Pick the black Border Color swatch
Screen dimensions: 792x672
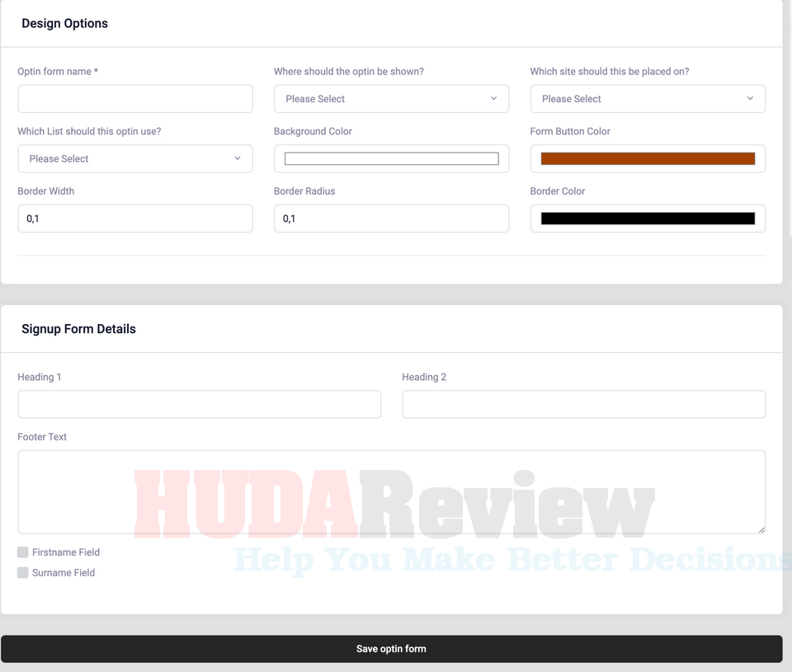(x=648, y=219)
